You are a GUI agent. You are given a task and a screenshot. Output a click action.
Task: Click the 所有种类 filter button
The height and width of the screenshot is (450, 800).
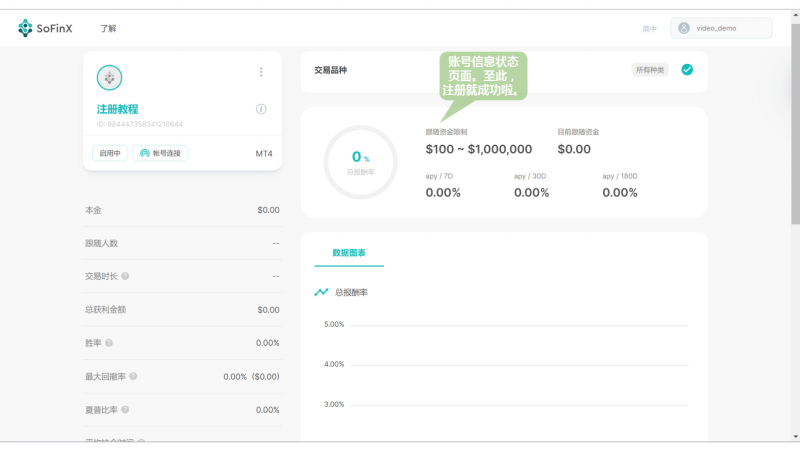point(649,70)
